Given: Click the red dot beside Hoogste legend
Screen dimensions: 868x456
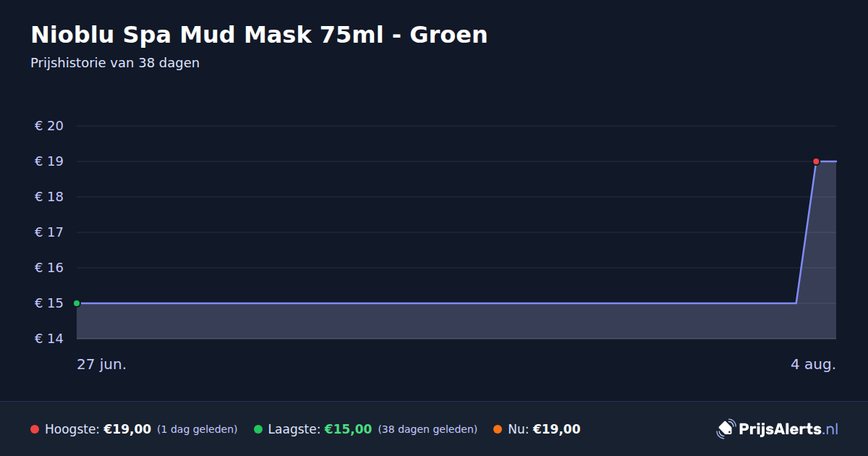Looking at the screenshot, I should click(x=35, y=429).
